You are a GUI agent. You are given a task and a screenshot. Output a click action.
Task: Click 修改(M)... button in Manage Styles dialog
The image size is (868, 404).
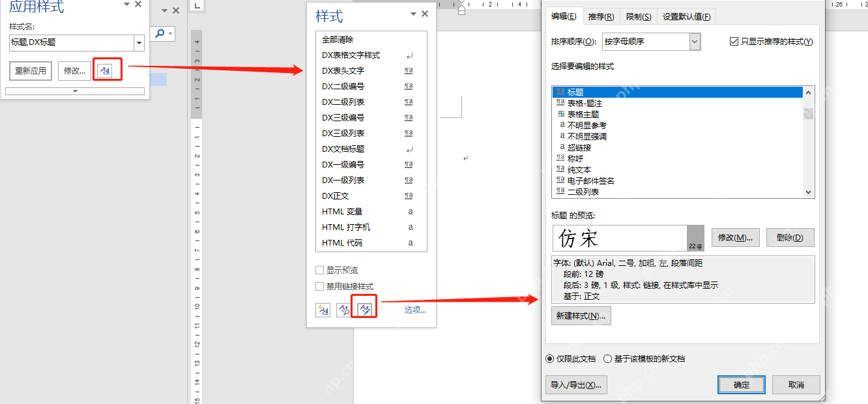736,237
